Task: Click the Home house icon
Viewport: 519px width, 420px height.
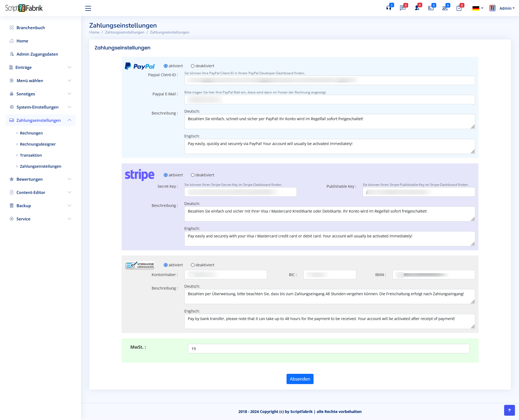Action: click(x=12, y=41)
